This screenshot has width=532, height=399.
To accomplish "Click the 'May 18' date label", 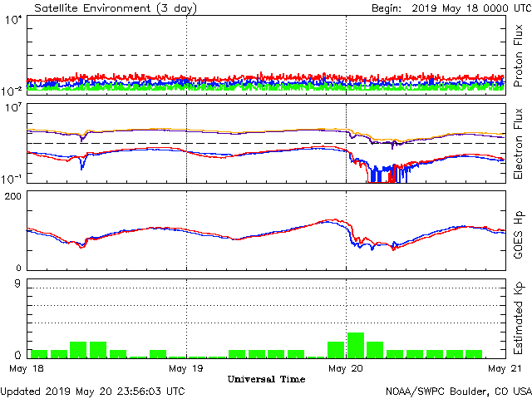I will point(27,368).
